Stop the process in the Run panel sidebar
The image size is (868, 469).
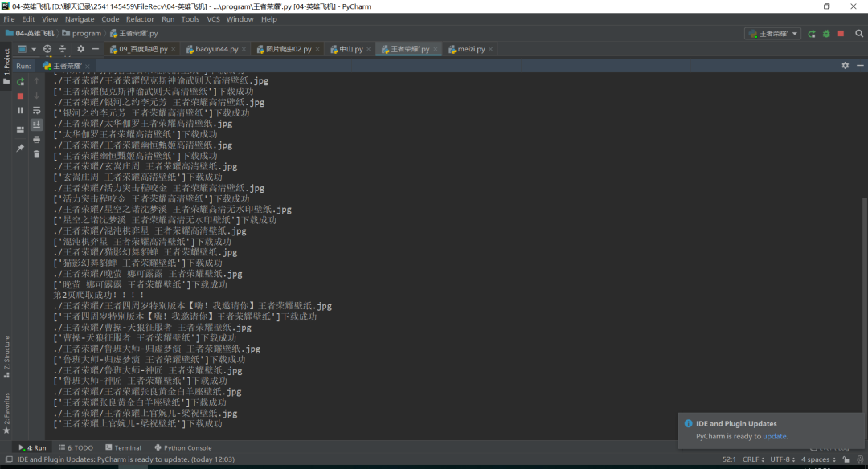20,96
